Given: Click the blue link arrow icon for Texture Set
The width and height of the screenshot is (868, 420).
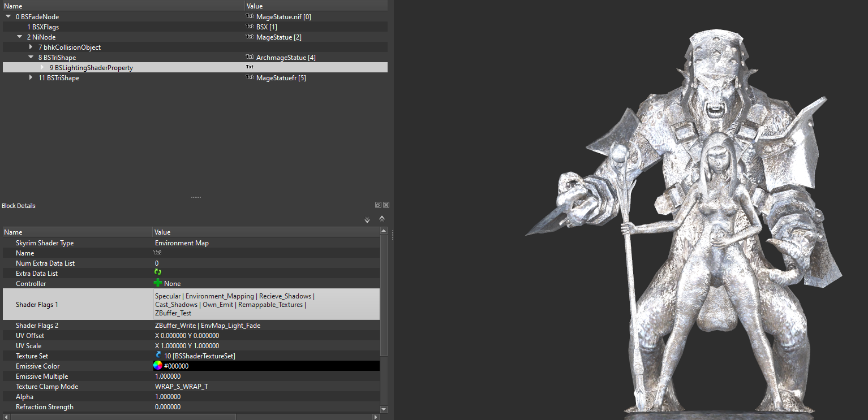Looking at the screenshot, I should pyautogui.click(x=158, y=356).
